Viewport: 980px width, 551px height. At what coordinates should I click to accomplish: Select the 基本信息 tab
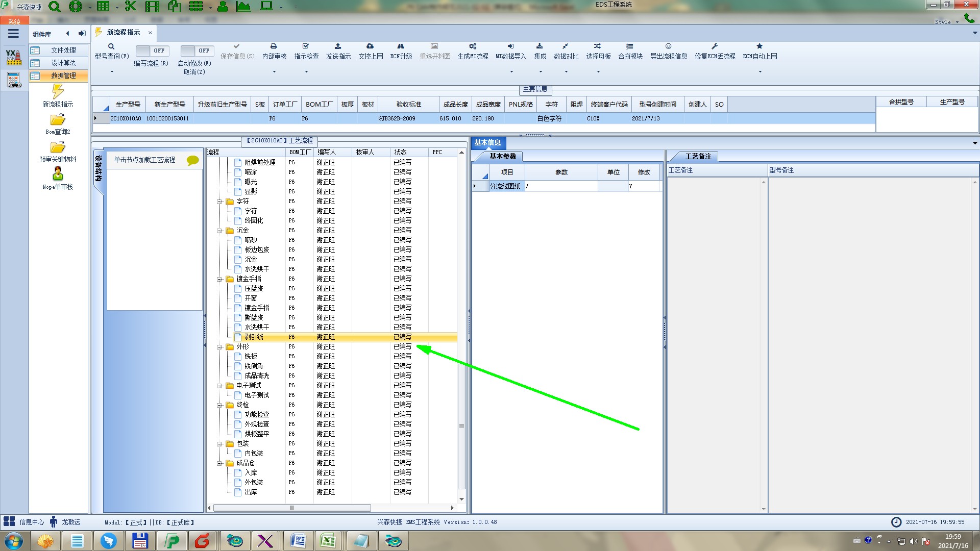[487, 143]
